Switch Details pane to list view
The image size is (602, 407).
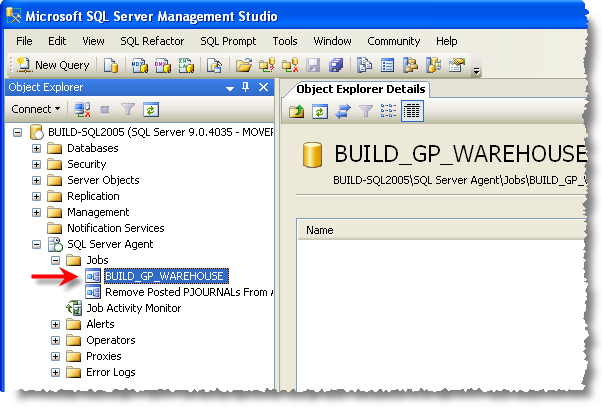[389, 111]
